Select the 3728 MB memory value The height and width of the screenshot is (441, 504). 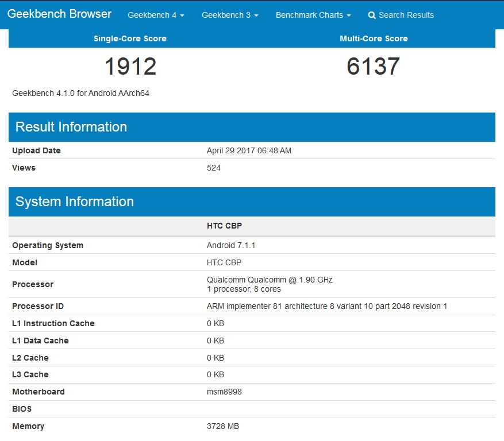[x=223, y=426]
